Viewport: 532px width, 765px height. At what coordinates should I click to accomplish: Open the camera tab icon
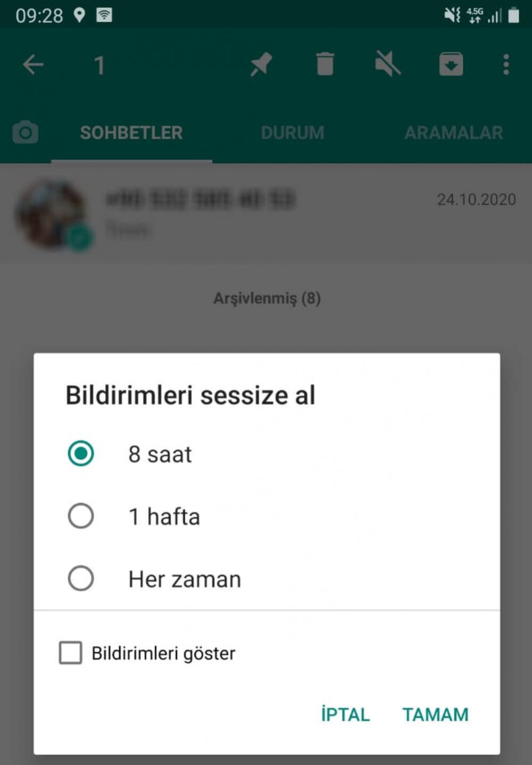26,132
